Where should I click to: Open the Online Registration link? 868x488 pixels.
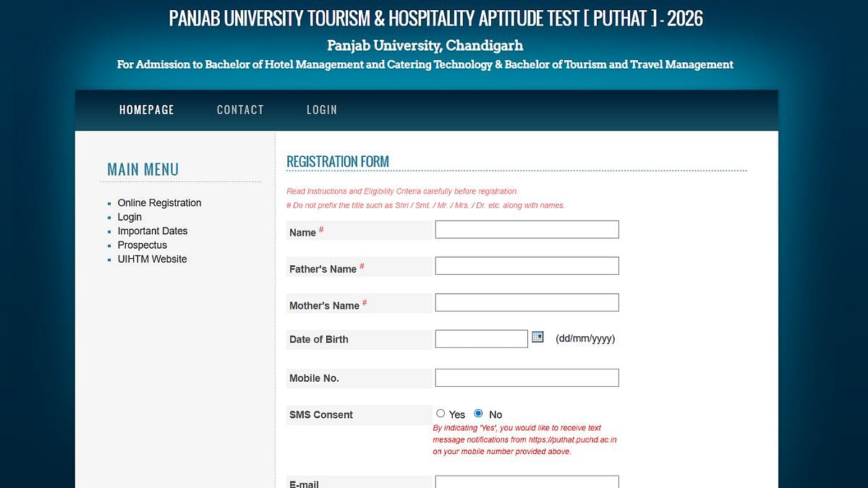click(159, 202)
